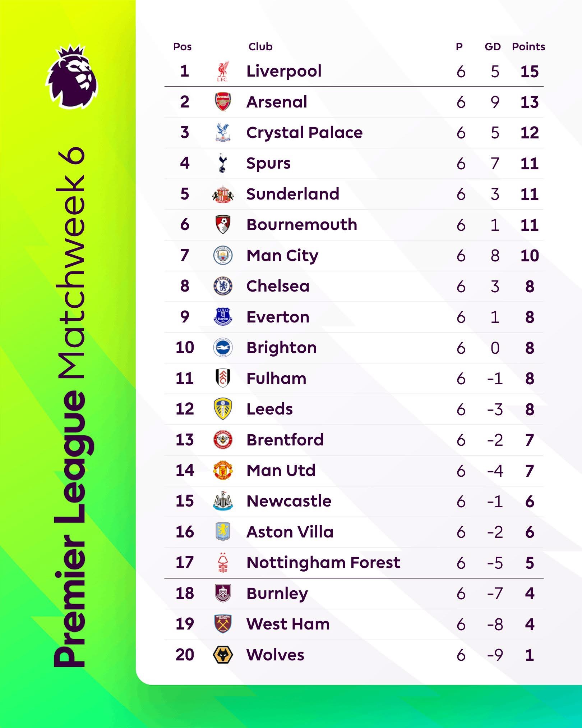The height and width of the screenshot is (728, 582).
Task: Select the West Ham crest
Action: click(x=223, y=624)
